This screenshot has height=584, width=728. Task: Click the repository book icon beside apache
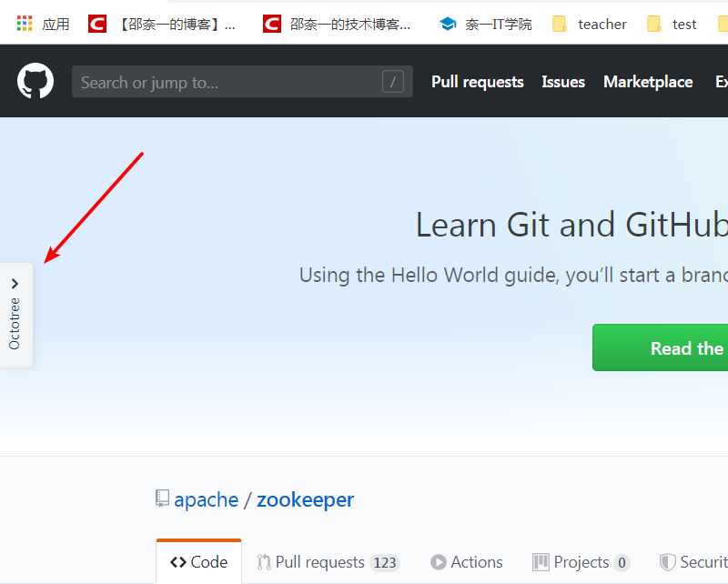coord(162,498)
